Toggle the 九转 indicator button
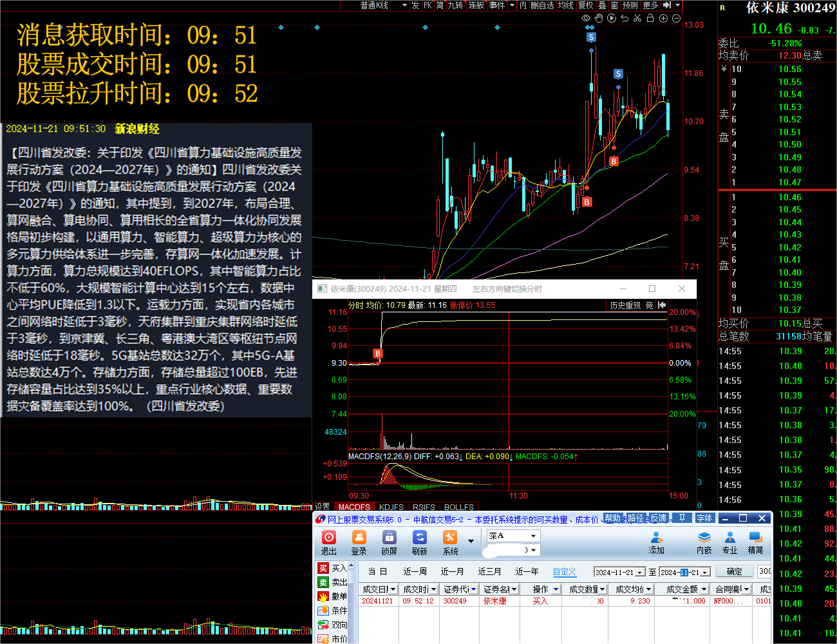Viewport: 837px width, 644px height. (x=455, y=5)
